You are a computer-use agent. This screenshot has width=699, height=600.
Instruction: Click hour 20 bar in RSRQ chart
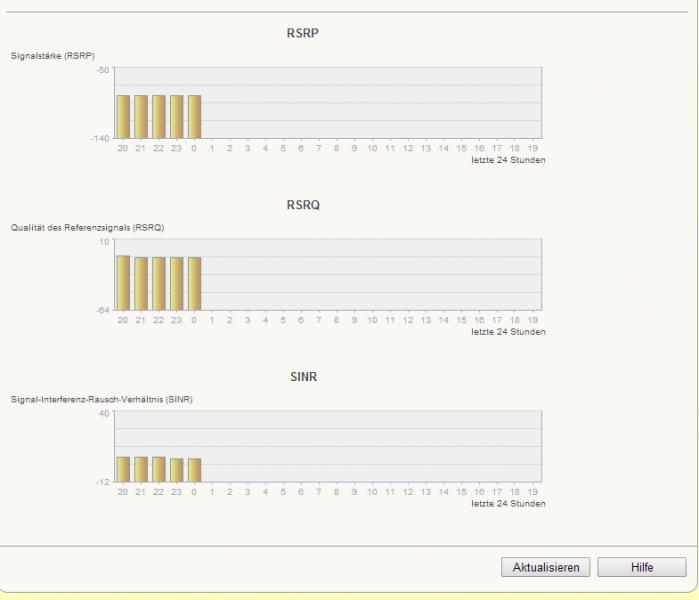(123, 283)
